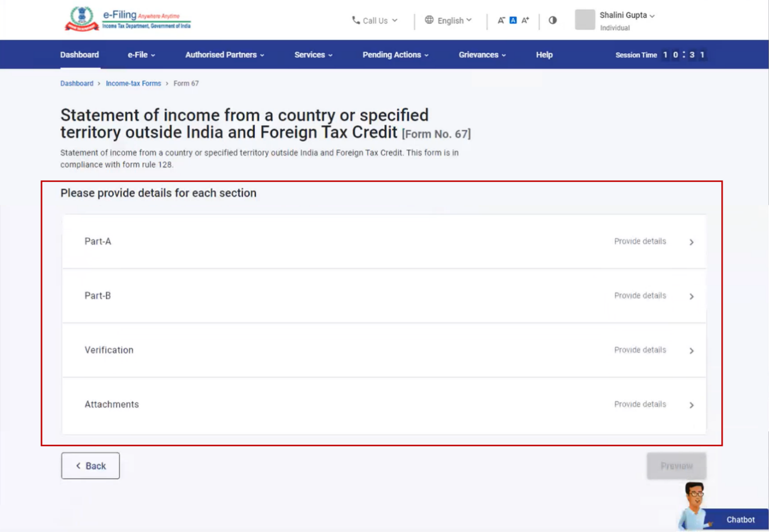Click Shalini Gupta's profile avatar
Viewport: 769px width, 532px height.
(585, 20)
